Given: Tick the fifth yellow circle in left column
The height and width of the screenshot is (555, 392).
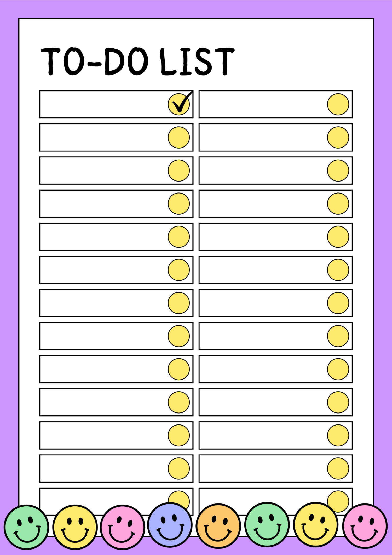Looking at the screenshot, I should tap(179, 237).
